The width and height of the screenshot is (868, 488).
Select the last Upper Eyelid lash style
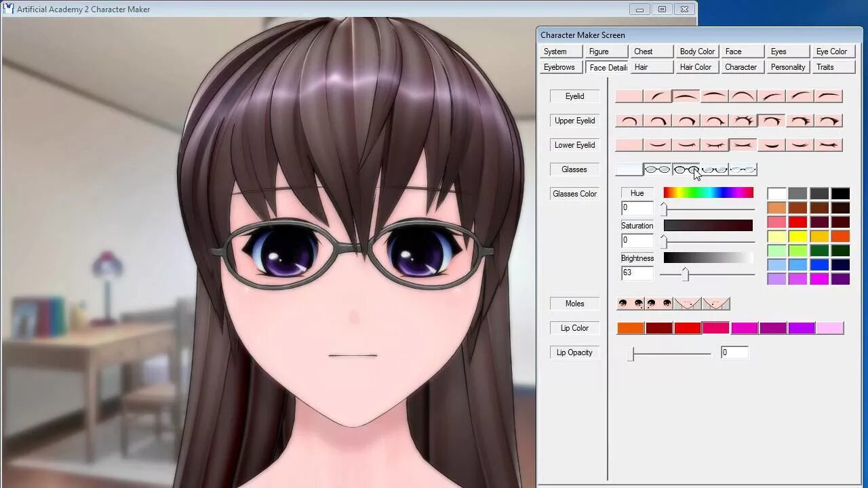pos(828,121)
